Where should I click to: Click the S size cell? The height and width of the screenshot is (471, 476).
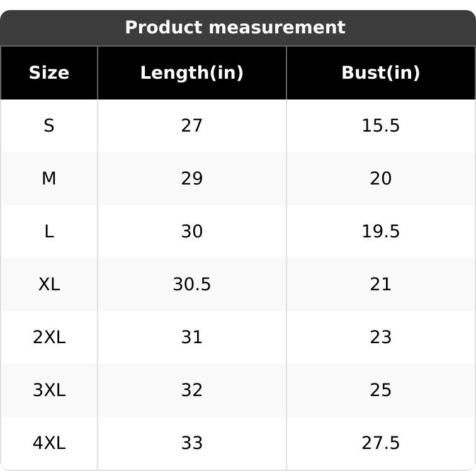(49, 126)
